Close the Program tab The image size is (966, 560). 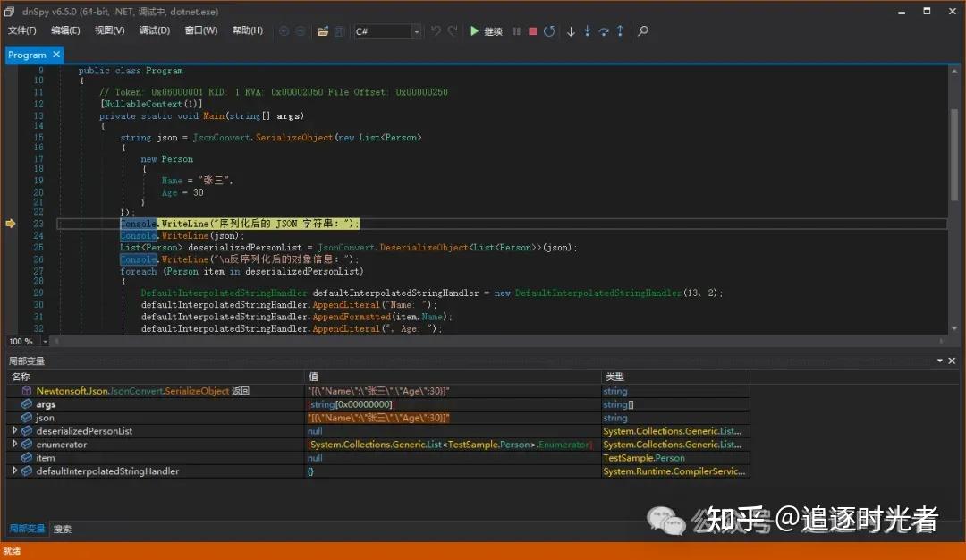(56, 55)
